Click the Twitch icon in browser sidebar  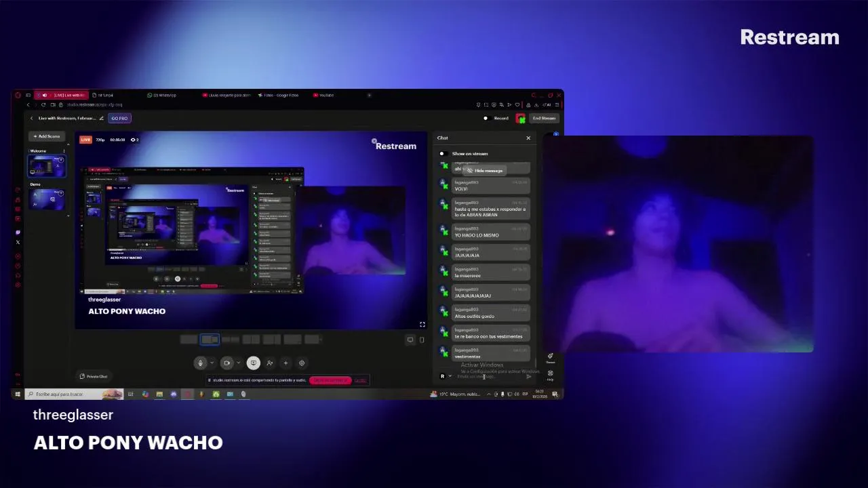pos(18,232)
